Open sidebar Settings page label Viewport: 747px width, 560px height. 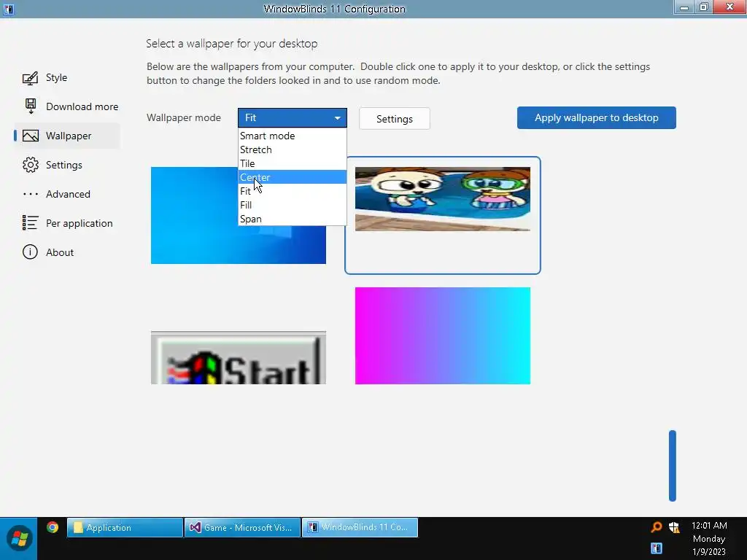tap(64, 166)
